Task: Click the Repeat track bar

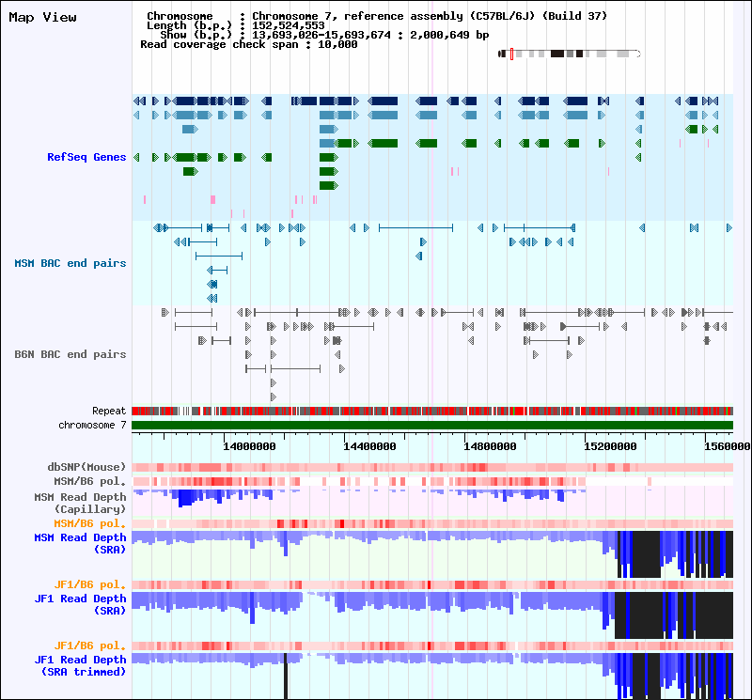Action: (432, 411)
